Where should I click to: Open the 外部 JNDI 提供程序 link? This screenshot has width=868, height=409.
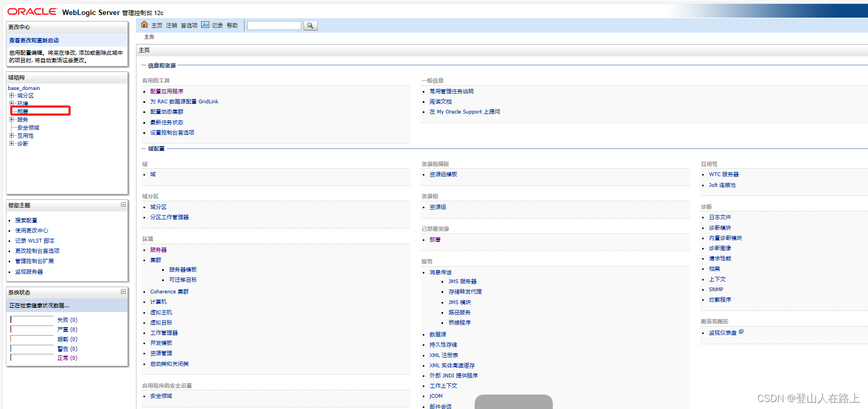(x=454, y=375)
